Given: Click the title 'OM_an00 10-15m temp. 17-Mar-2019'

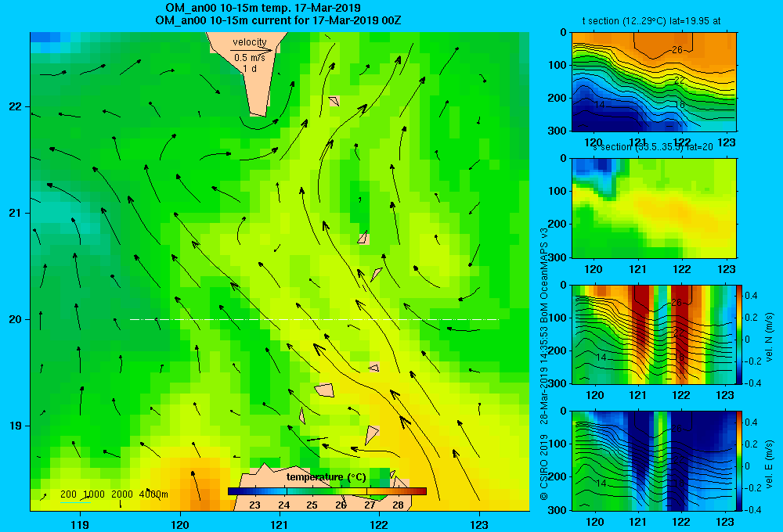Looking at the screenshot, I should click(x=263, y=8).
